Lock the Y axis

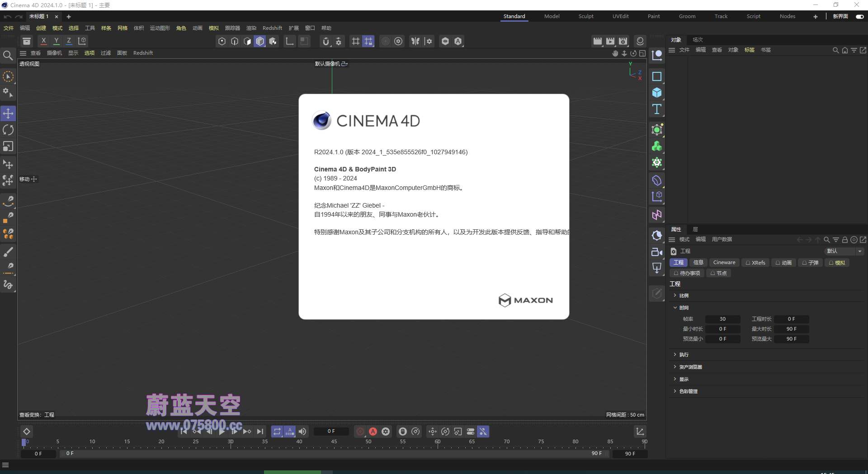pos(57,41)
